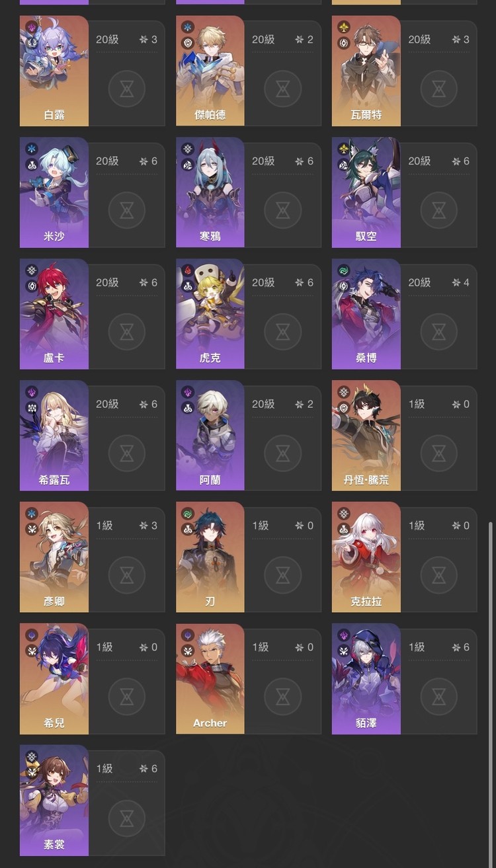The height and width of the screenshot is (868, 496).
Task: Select the 寒鴉 character card
Action: tap(249, 192)
